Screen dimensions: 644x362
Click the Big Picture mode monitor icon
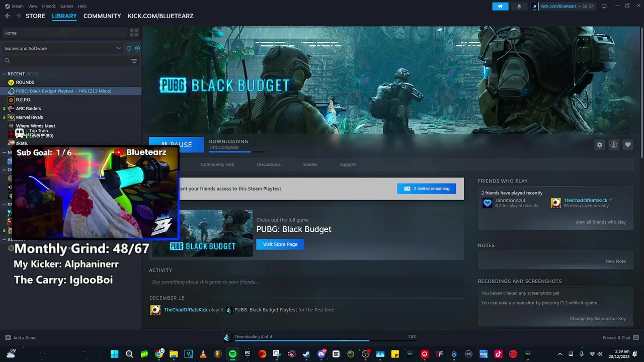tap(604, 6)
